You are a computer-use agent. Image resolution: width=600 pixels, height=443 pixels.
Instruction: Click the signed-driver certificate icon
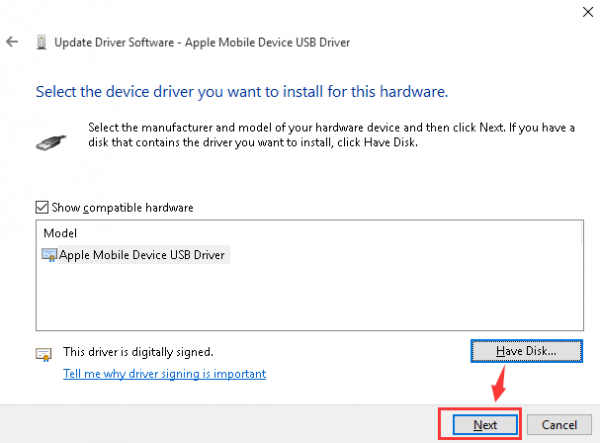pyautogui.click(x=43, y=354)
